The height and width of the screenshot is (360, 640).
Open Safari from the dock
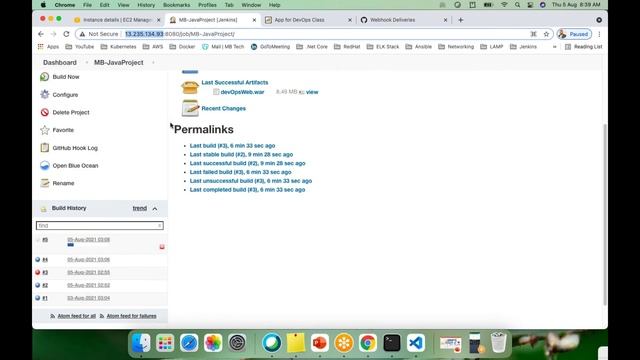(x=189, y=343)
